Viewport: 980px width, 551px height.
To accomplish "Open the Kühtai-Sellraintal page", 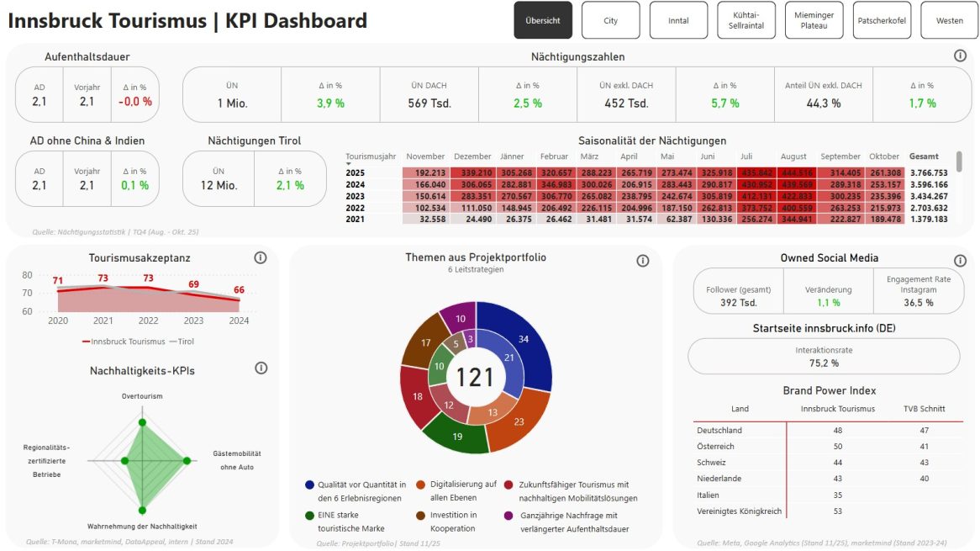I will click(x=746, y=20).
